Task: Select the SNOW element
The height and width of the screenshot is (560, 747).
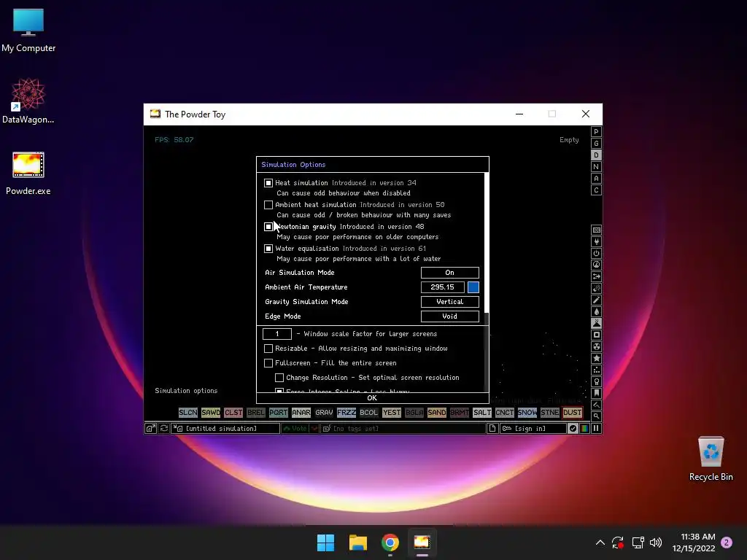Action: pos(527,413)
